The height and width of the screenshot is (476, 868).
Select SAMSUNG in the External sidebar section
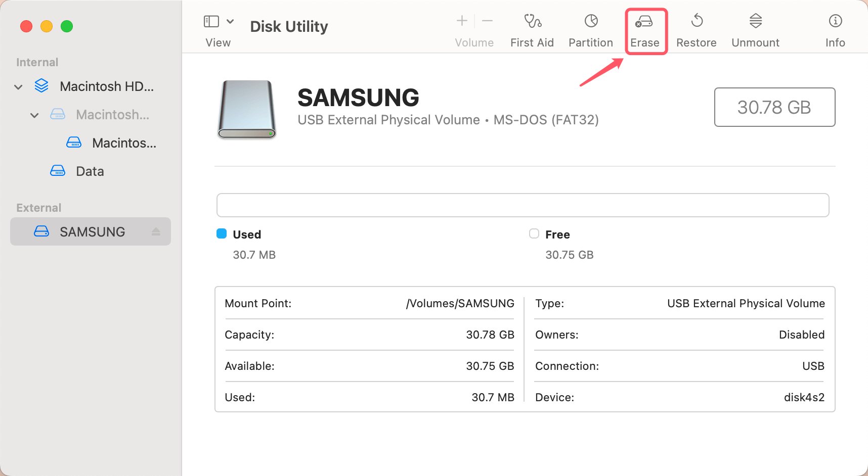tap(92, 231)
